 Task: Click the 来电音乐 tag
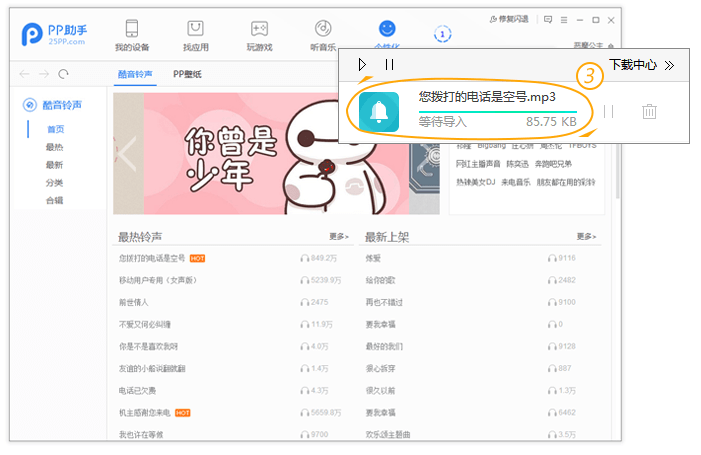pos(515,182)
